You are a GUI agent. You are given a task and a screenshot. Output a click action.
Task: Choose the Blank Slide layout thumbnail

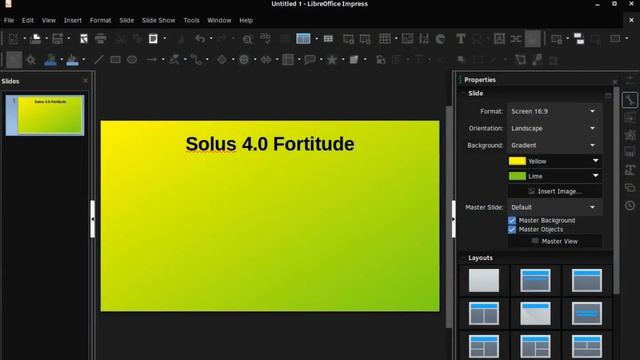[x=484, y=280]
